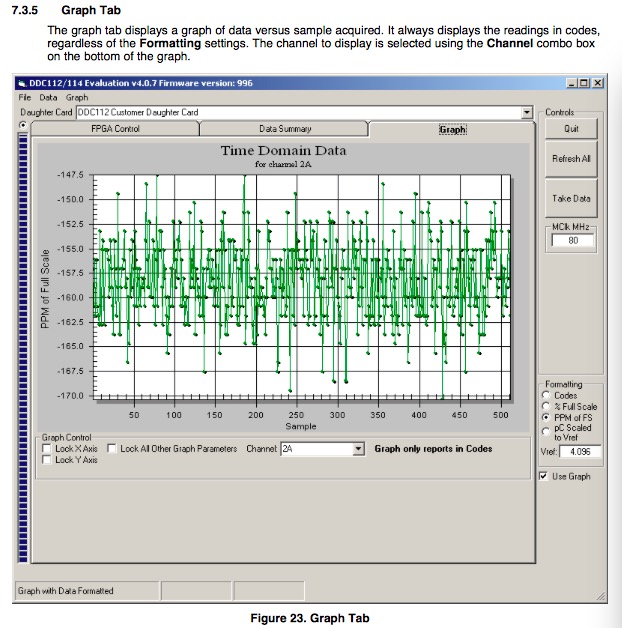Image resolution: width=622 pixels, height=628 pixels.
Task: Select the % Full Scale radio button
Action: 546,407
